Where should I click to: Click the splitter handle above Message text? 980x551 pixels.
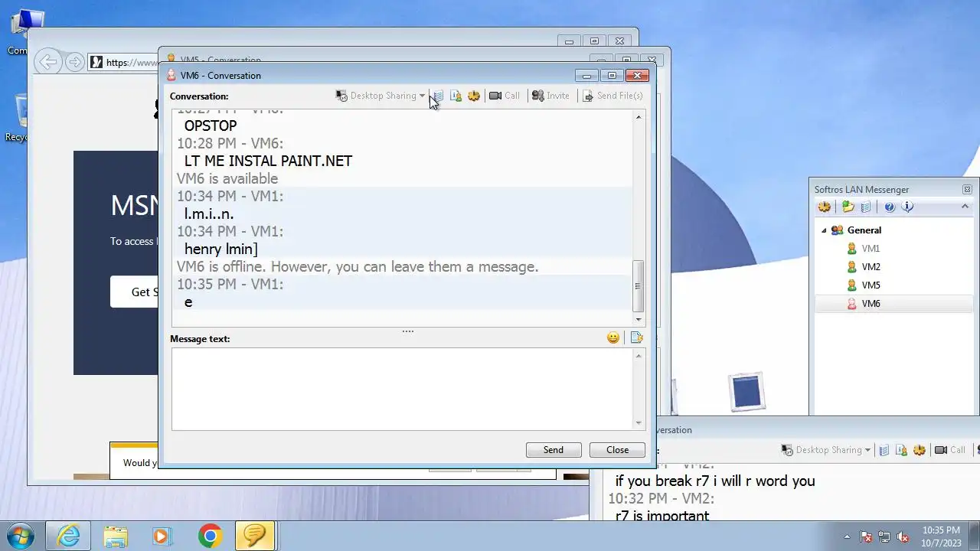click(408, 331)
